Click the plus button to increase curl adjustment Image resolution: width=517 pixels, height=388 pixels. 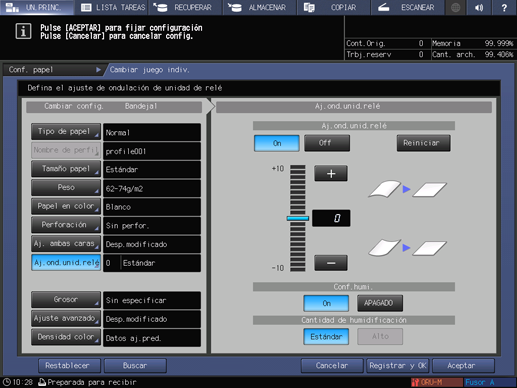tap(331, 174)
